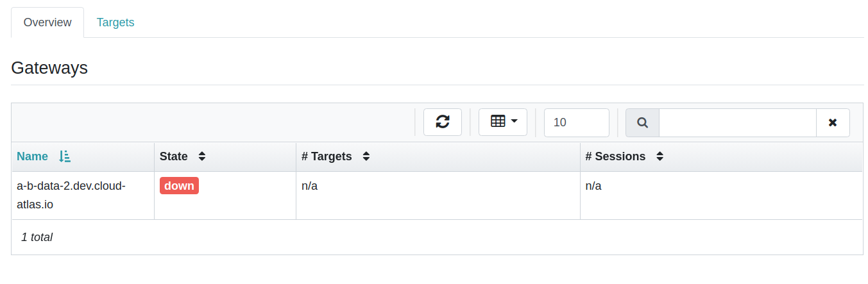Click the red down state badge

(179, 186)
